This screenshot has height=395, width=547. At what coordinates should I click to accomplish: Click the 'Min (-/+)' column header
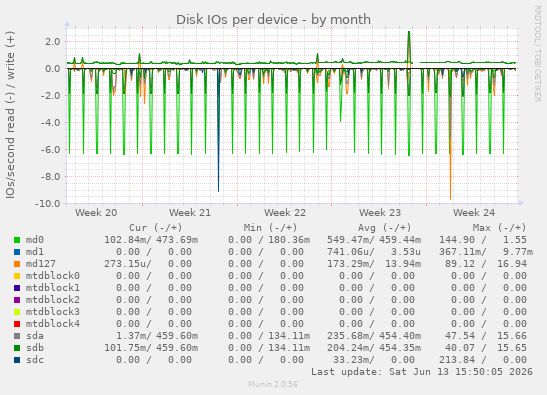click(x=270, y=228)
